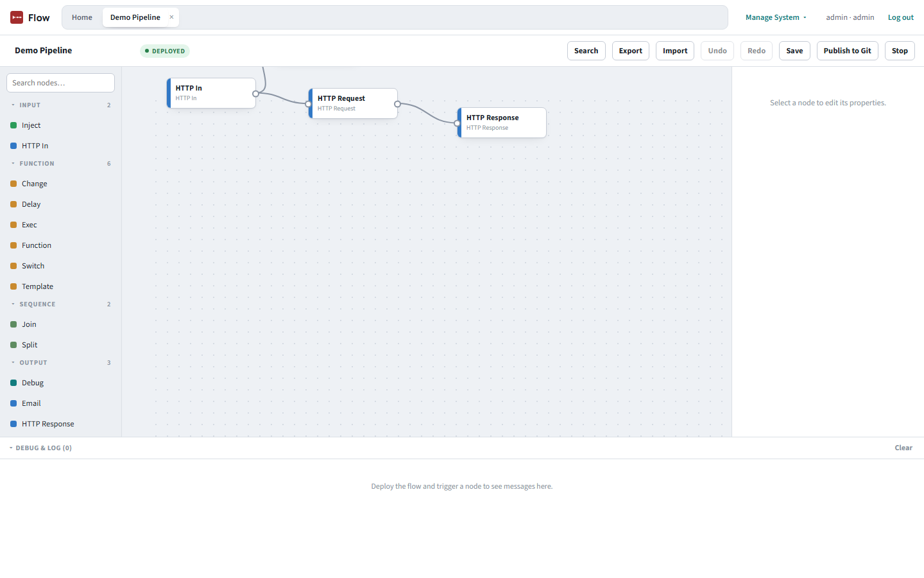Viewport: 924px width, 578px height.
Task: Click the HTTP Request node output port
Action: coord(397,104)
